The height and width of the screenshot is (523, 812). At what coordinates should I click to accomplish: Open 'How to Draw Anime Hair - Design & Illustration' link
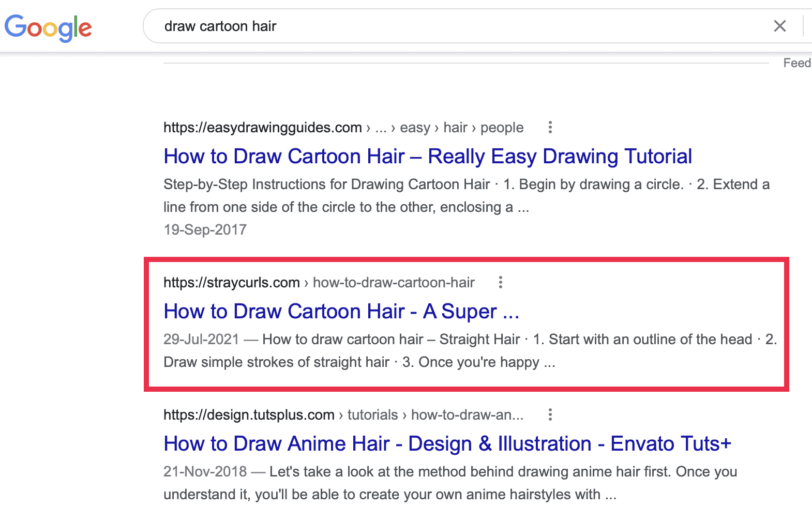pos(447,444)
